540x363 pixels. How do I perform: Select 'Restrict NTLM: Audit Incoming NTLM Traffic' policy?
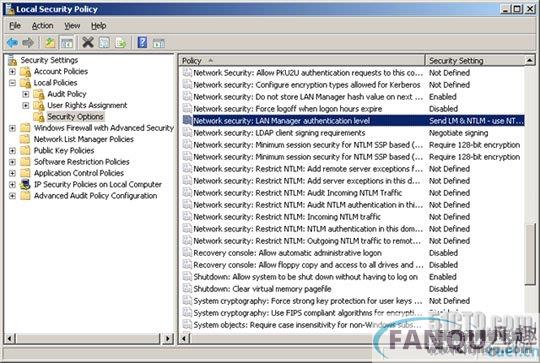point(298,193)
